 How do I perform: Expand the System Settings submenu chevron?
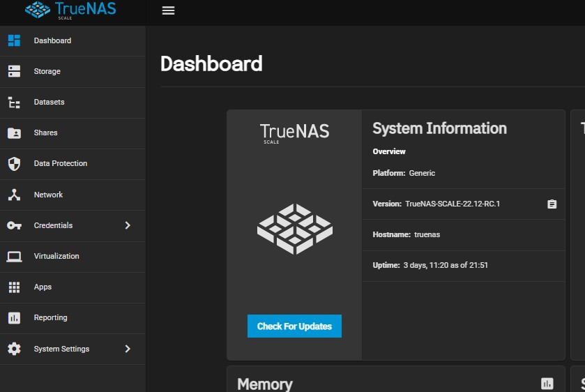(x=128, y=349)
